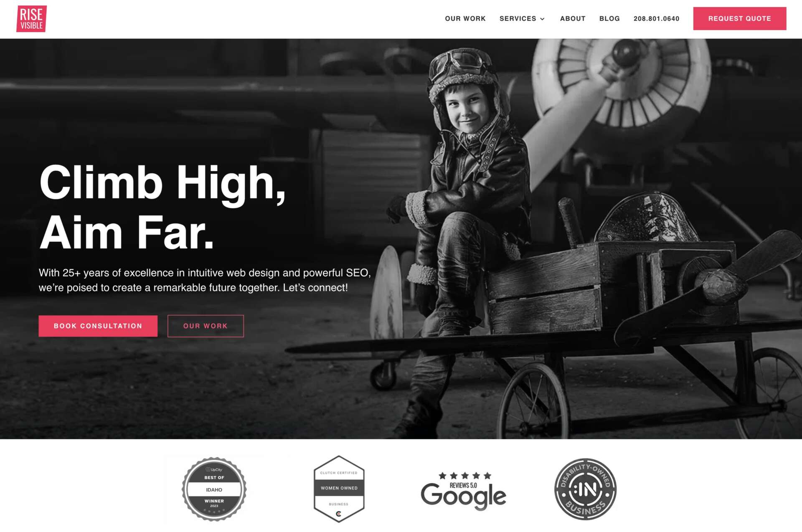This screenshot has width=802, height=532.
Task: Click the 2023 Winner ribbon on UpCity badge
Action: 214,503
